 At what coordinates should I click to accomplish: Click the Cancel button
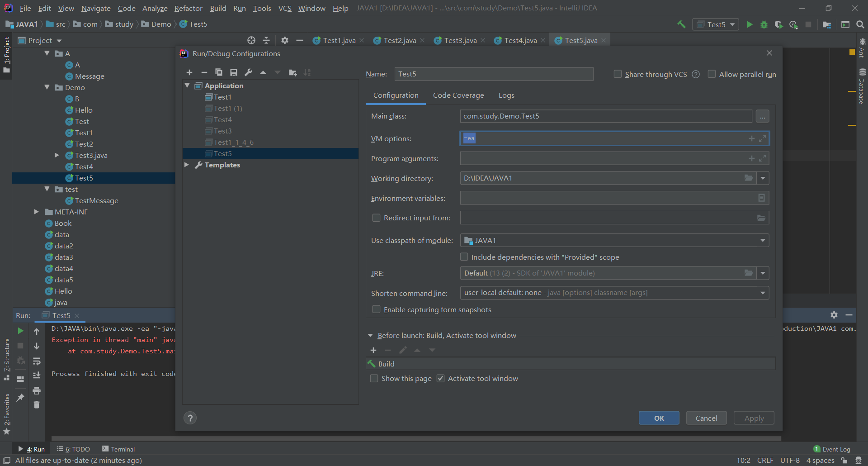tap(707, 418)
